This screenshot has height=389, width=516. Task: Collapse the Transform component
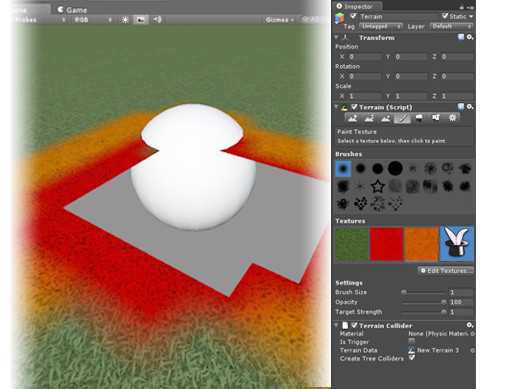tap(337, 37)
